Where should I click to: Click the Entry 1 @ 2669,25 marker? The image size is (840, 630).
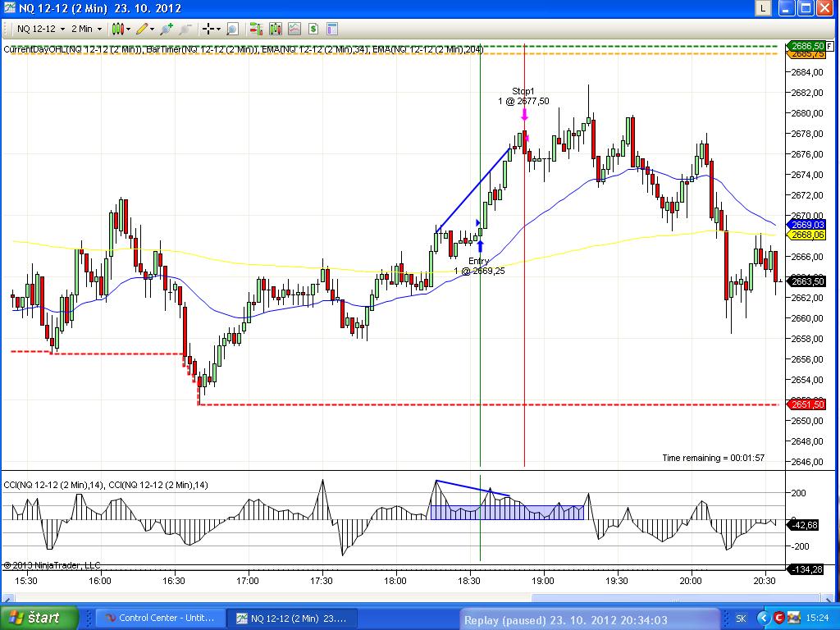click(480, 265)
